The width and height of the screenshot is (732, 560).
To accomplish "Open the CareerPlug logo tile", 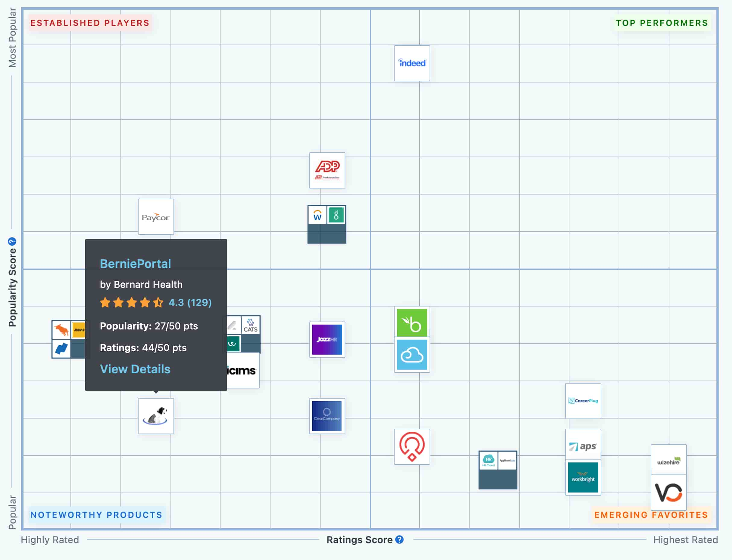I will [x=583, y=401].
